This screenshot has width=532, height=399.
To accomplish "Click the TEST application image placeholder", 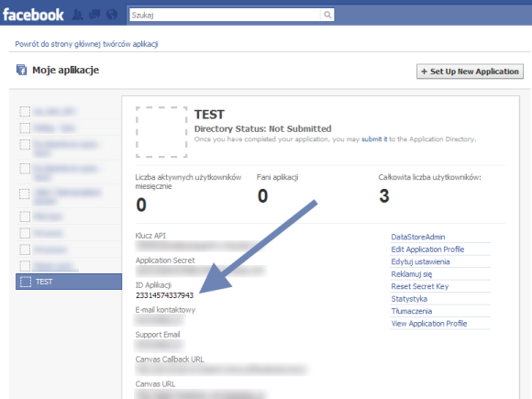I will click(x=161, y=132).
